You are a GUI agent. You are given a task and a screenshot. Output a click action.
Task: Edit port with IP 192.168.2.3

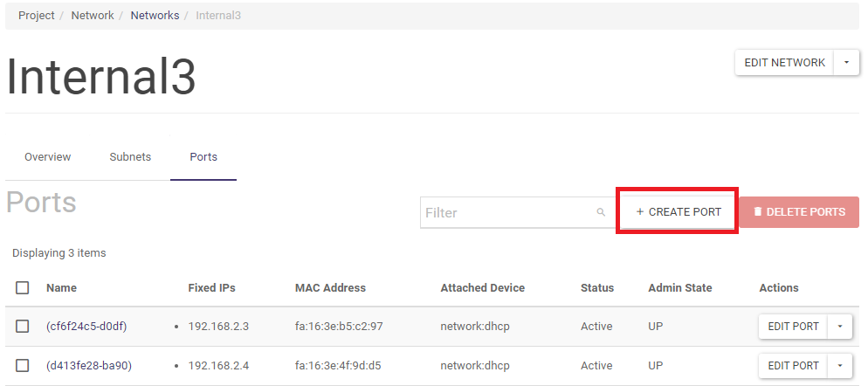coord(793,327)
